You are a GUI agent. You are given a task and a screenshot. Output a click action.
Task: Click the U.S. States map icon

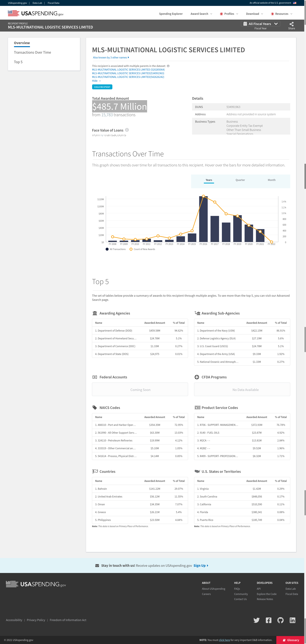pyautogui.click(x=197, y=471)
